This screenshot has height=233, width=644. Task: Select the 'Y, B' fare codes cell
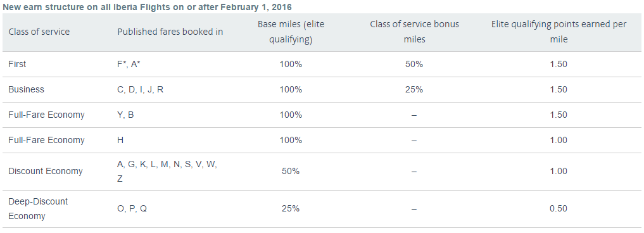(x=125, y=115)
